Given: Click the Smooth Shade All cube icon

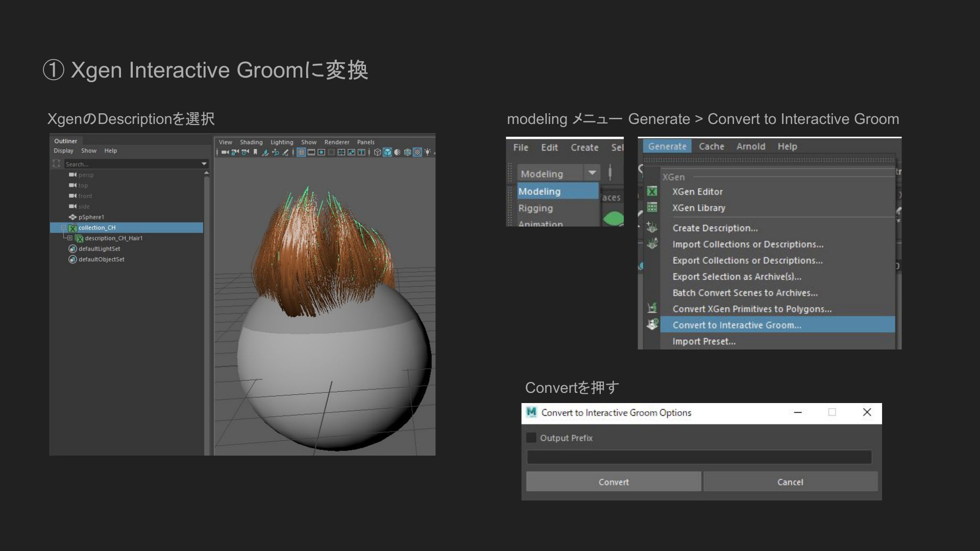Looking at the screenshot, I should click(x=387, y=152).
